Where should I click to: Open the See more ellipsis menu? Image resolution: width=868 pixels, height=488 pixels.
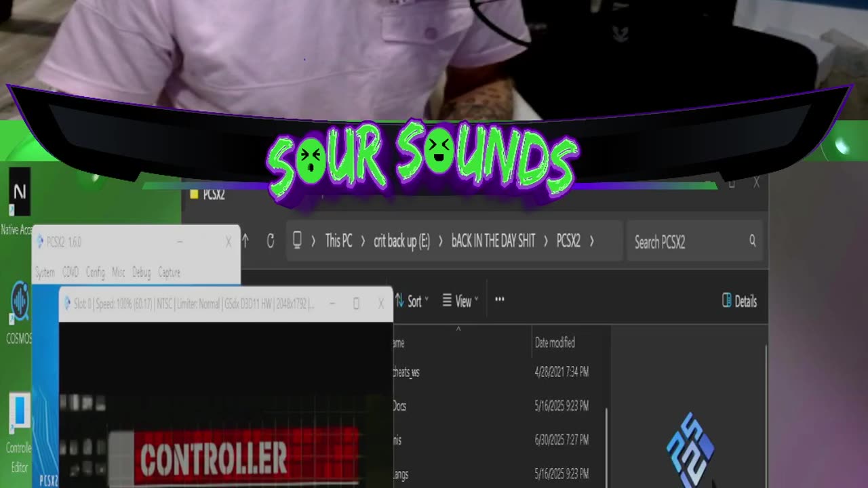coord(500,299)
